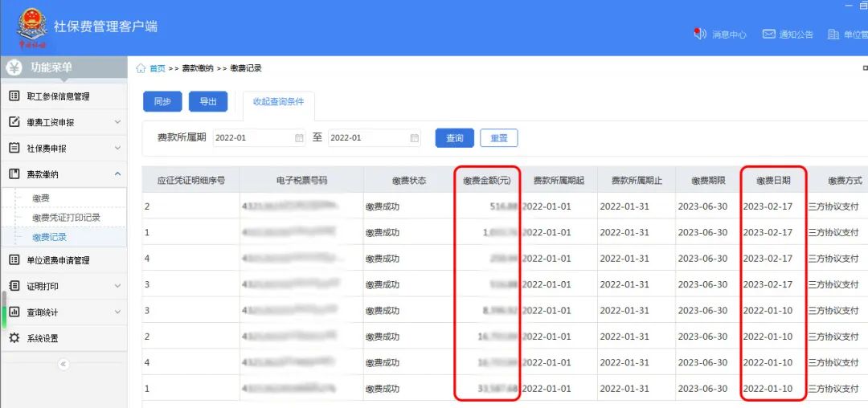This screenshot has height=408, width=868.
Task: Click the 查询 button
Action: pos(454,138)
